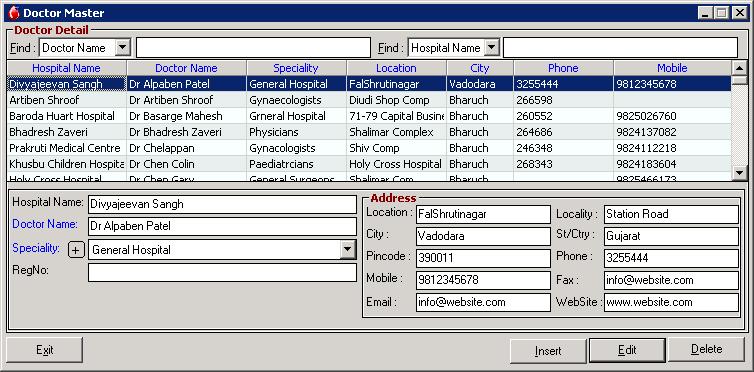Close the Doctor Master window
This screenshot has height=372, width=754.
click(x=740, y=13)
